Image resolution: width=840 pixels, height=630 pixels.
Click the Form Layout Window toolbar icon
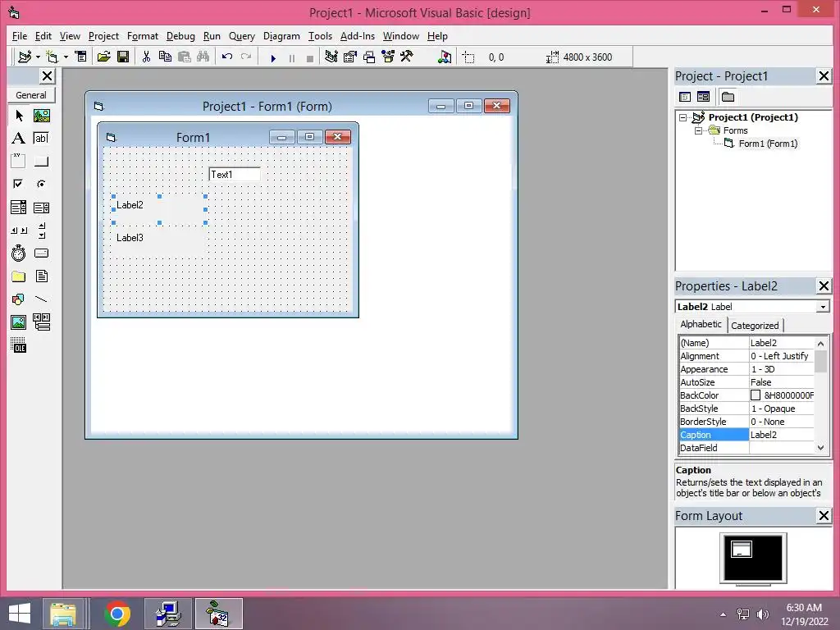[369, 57]
